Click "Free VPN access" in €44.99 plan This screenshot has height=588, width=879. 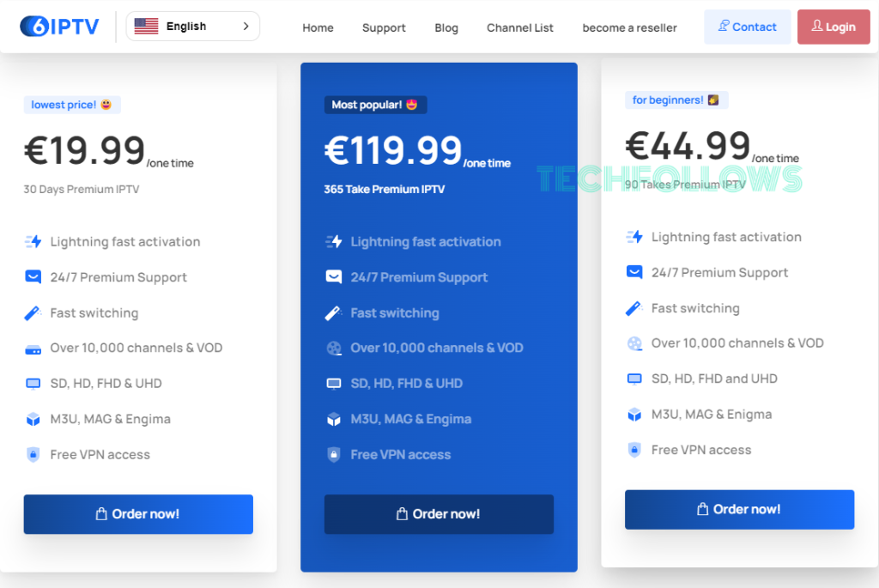701,450
